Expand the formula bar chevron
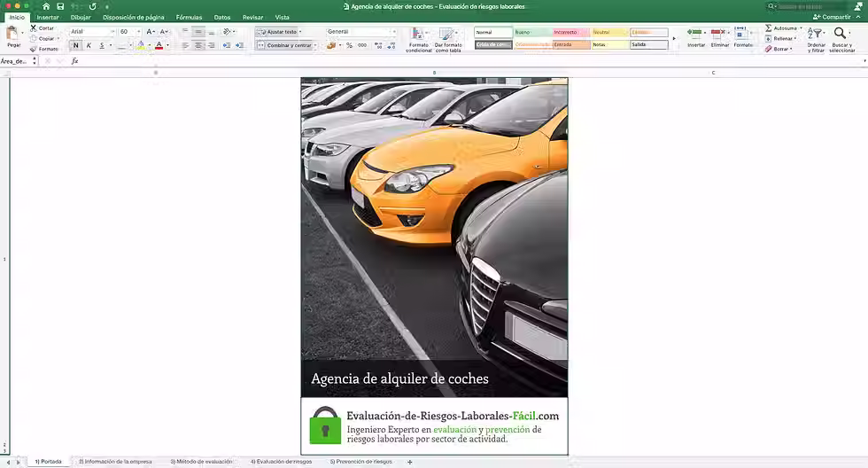The width and height of the screenshot is (868, 468). tap(864, 61)
